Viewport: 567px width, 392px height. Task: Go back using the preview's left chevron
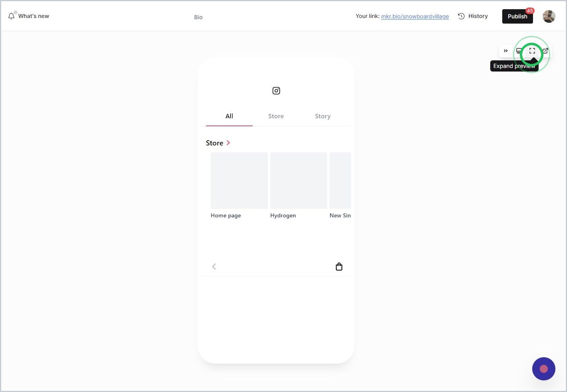point(214,267)
